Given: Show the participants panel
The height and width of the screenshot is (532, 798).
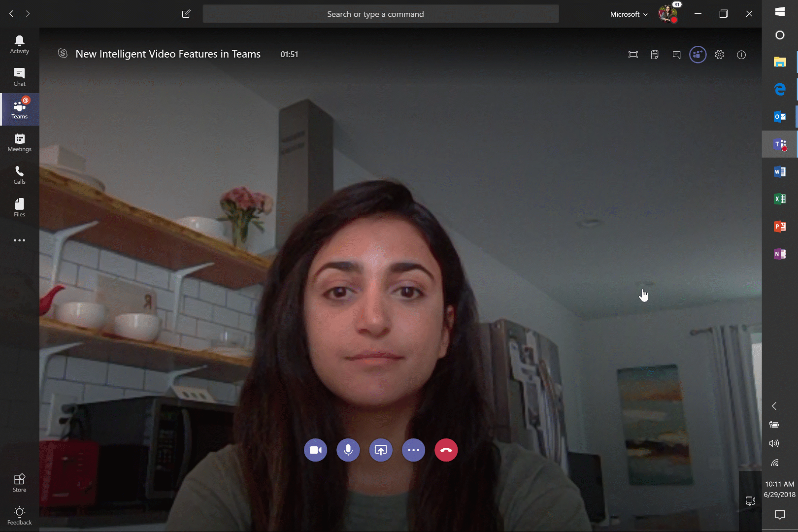Looking at the screenshot, I should point(698,55).
